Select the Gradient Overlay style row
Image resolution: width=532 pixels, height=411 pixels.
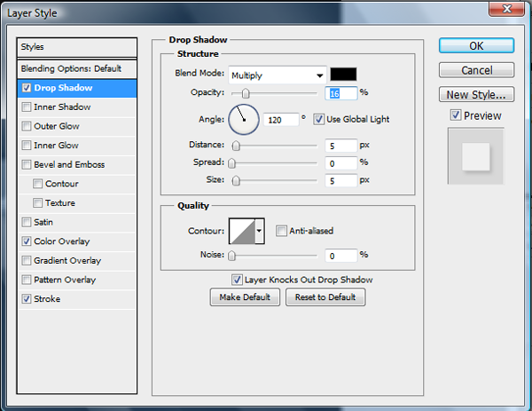(x=77, y=260)
